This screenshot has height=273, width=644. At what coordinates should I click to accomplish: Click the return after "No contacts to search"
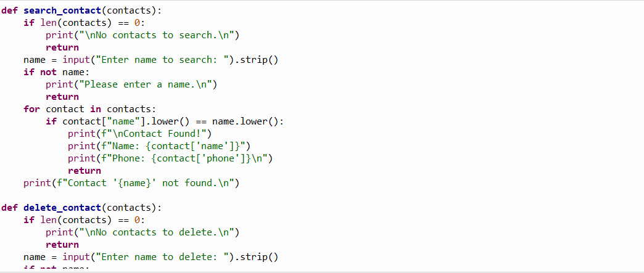(x=62, y=47)
